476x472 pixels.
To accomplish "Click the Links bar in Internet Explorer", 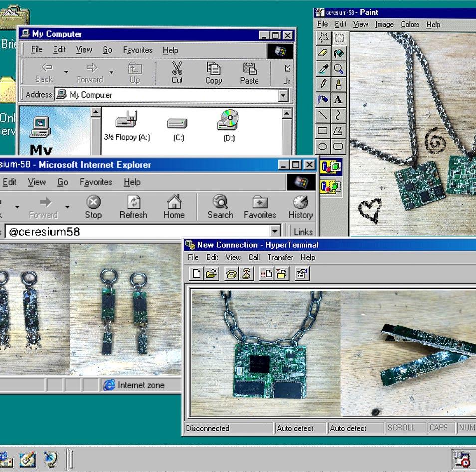I will point(303,232).
